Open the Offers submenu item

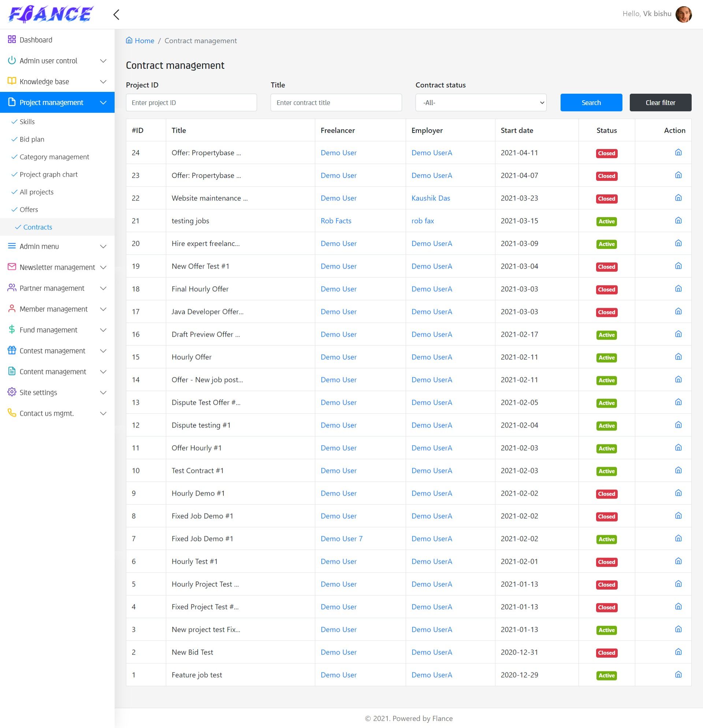point(29,209)
